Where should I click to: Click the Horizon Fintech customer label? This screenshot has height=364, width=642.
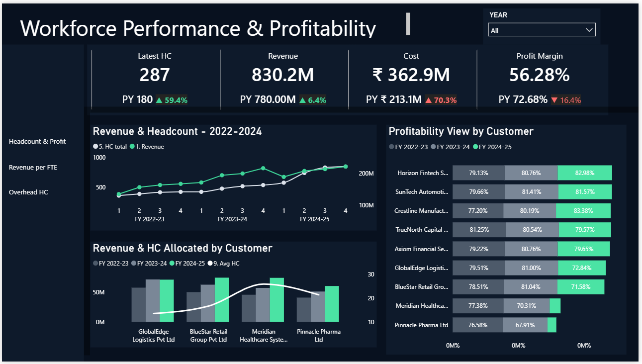point(423,173)
